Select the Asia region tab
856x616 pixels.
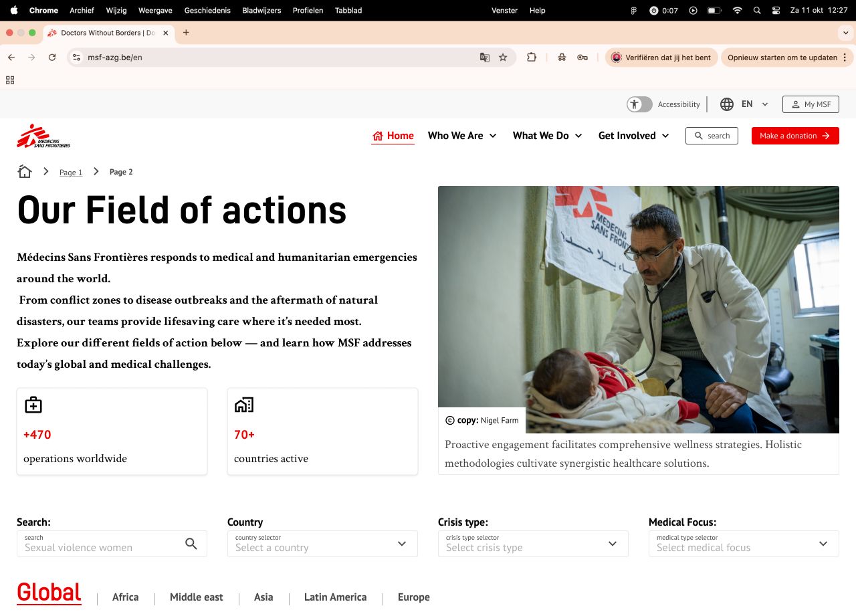click(263, 597)
